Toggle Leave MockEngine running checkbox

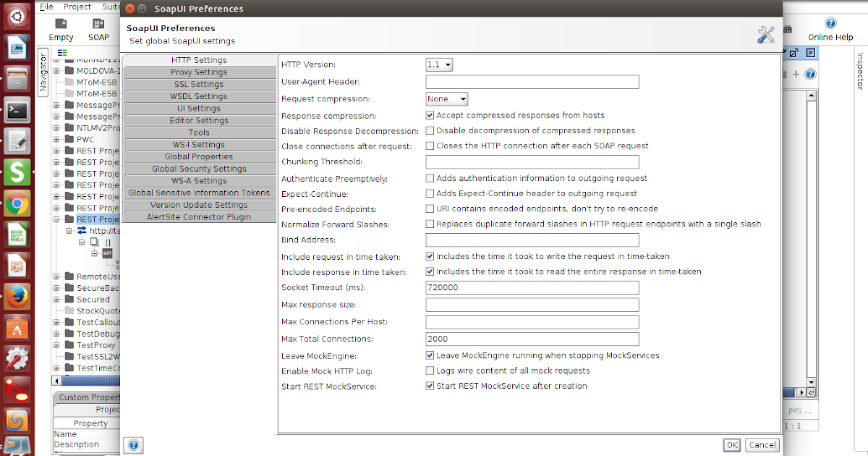click(430, 356)
